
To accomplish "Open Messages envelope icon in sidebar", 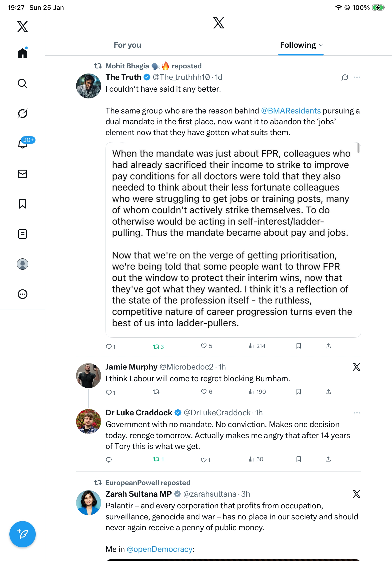I will click(23, 174).
